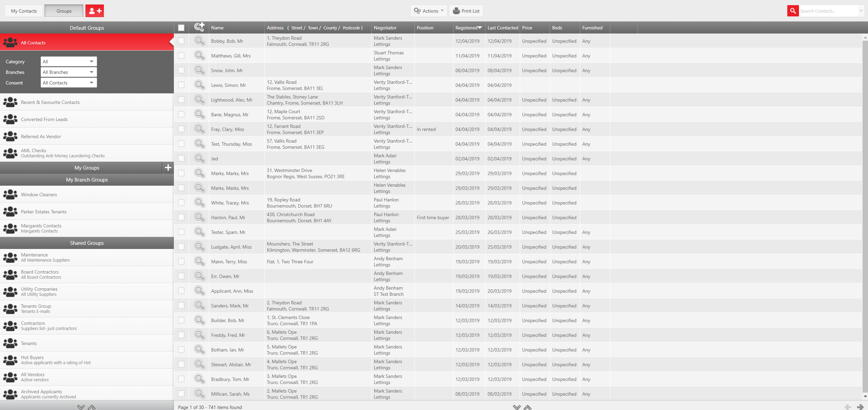
Task: Open the Actions dropdown menu
Action: (x=429, y=11)
